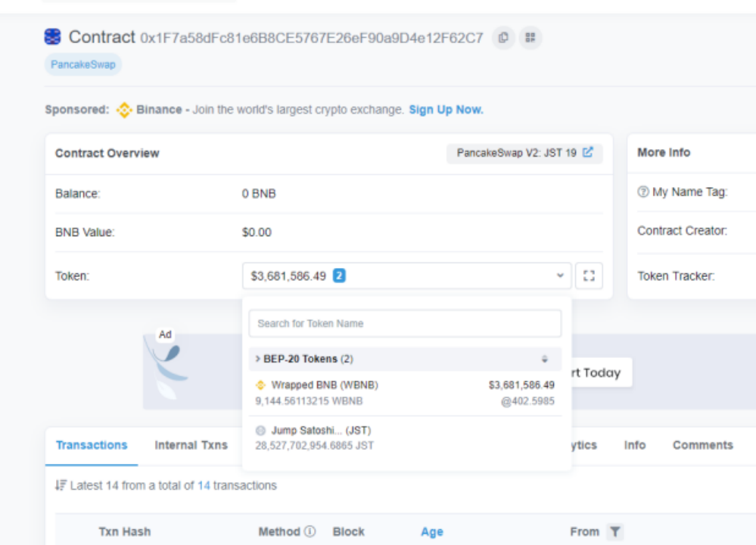The width and height of the screenshot is (756, 545).
Task: Click the Contract Overview heading
Action: (107, 154)
